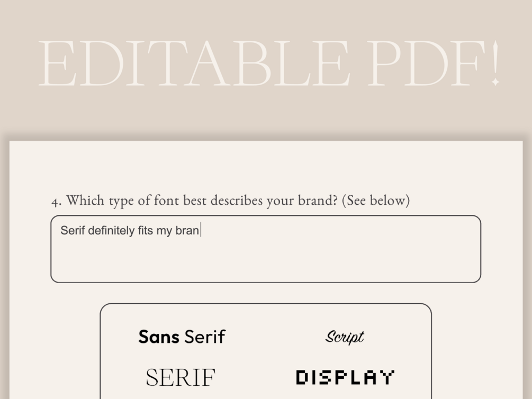532x399 pixels.
Task: Place cursor after "bran" in the answer
Action: point(200,231)
